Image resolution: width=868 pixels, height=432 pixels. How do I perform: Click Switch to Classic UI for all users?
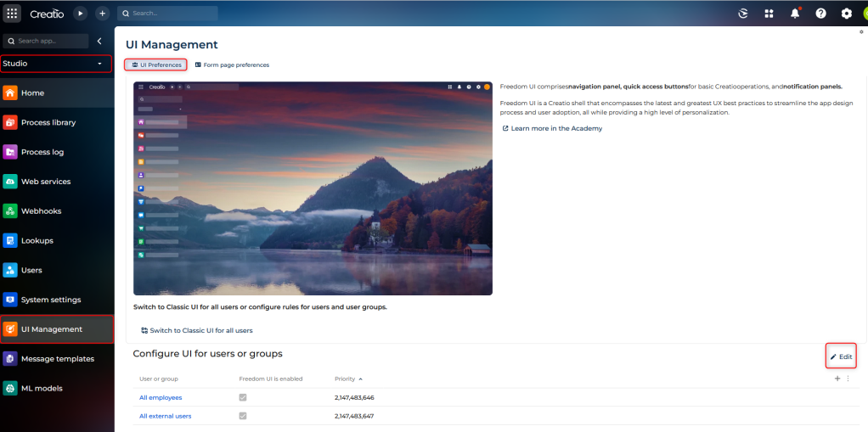tap(196, 330)
